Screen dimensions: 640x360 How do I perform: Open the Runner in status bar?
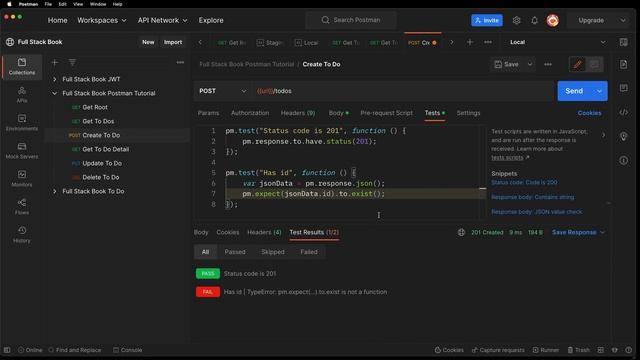tap(546, 350)
